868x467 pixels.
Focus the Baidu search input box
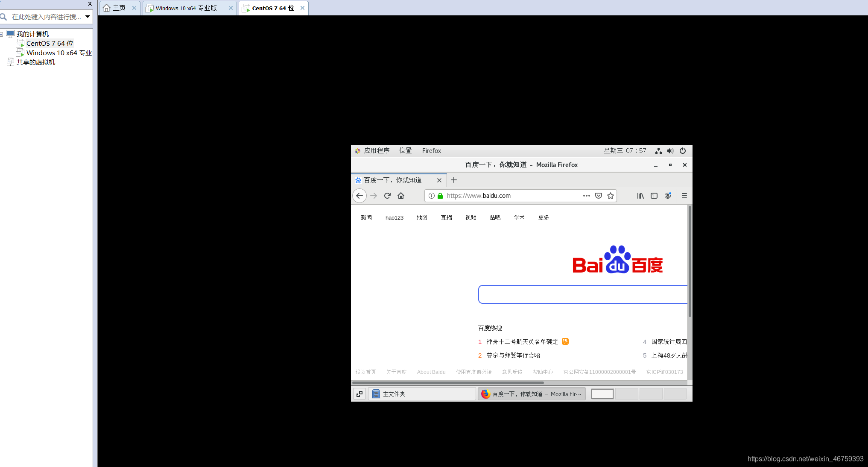pyautogui.click(x=583, y=294)
